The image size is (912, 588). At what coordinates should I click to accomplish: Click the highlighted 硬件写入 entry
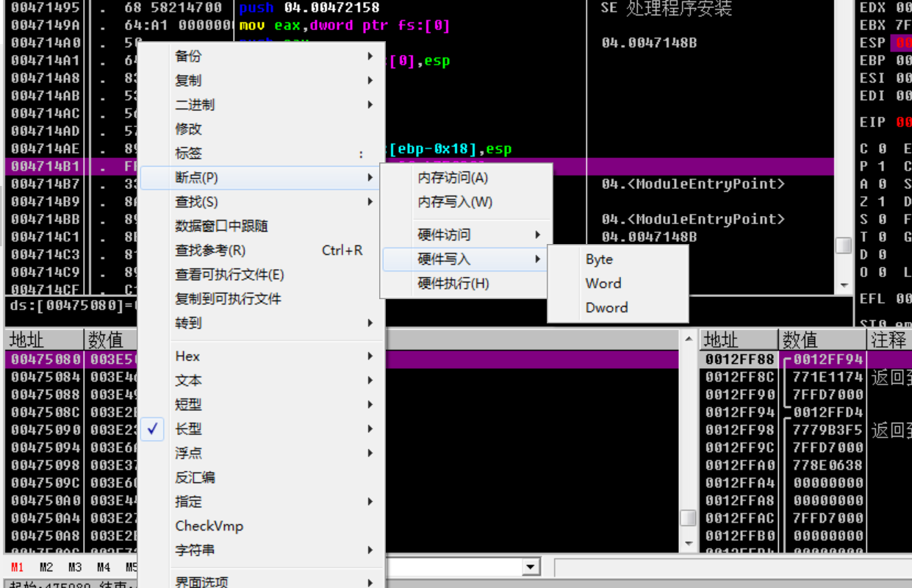coord(465,259)
